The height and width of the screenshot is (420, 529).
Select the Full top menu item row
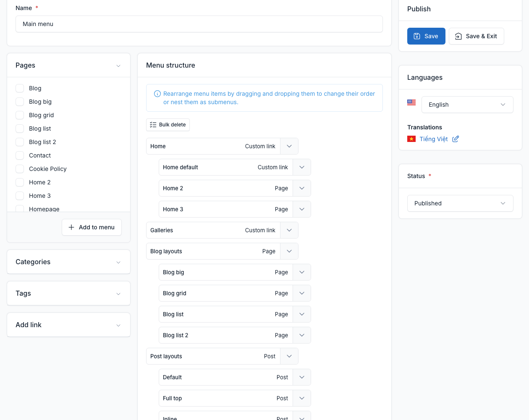point(235,398)
